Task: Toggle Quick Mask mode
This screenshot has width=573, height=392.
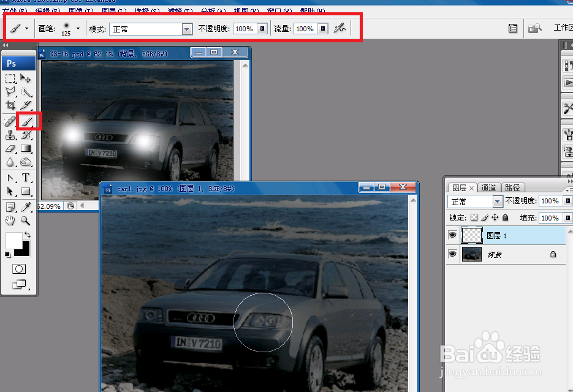Action: [x=18, y=269]
